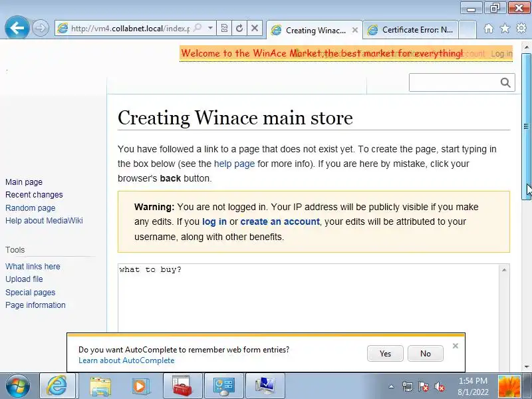532x399 pixels.
Task: Open the Page information link
Action: (35, 305)
